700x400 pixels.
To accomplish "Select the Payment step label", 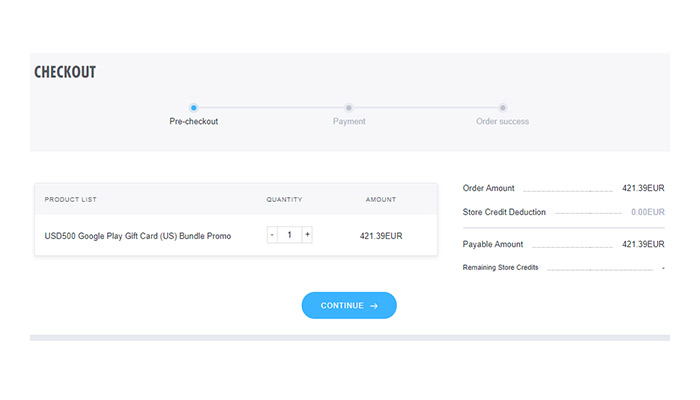I will [x=349, y=121].
